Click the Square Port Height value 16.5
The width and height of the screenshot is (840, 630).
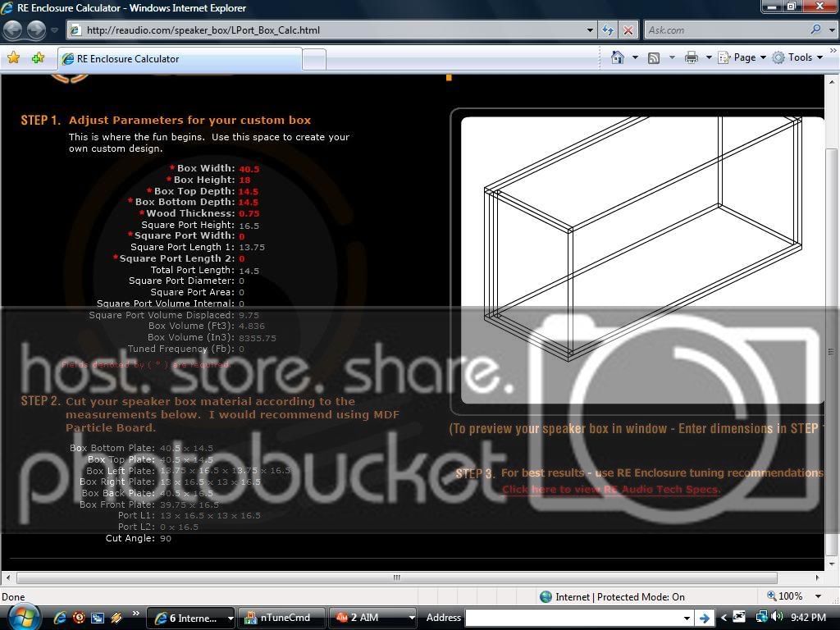(249, 226)
